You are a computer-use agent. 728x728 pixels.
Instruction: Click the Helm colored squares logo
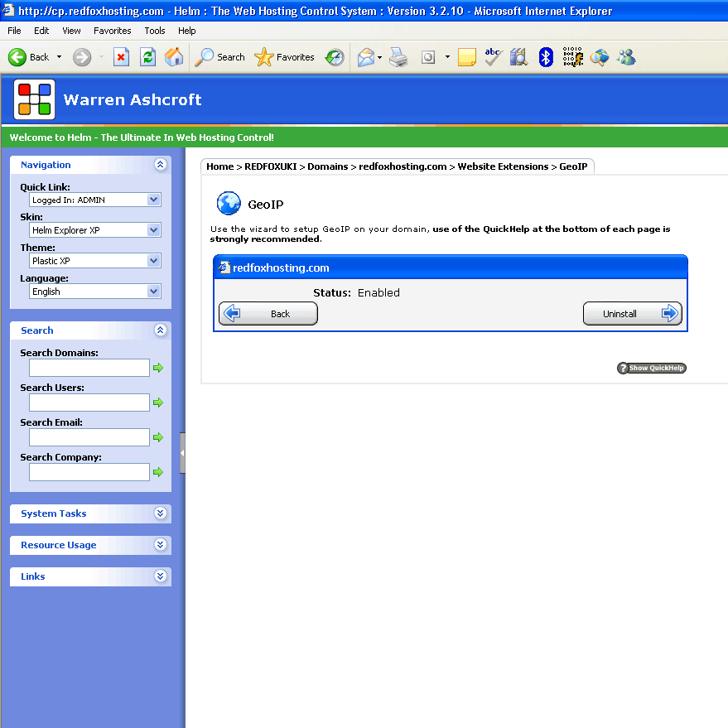click(34, 99)
